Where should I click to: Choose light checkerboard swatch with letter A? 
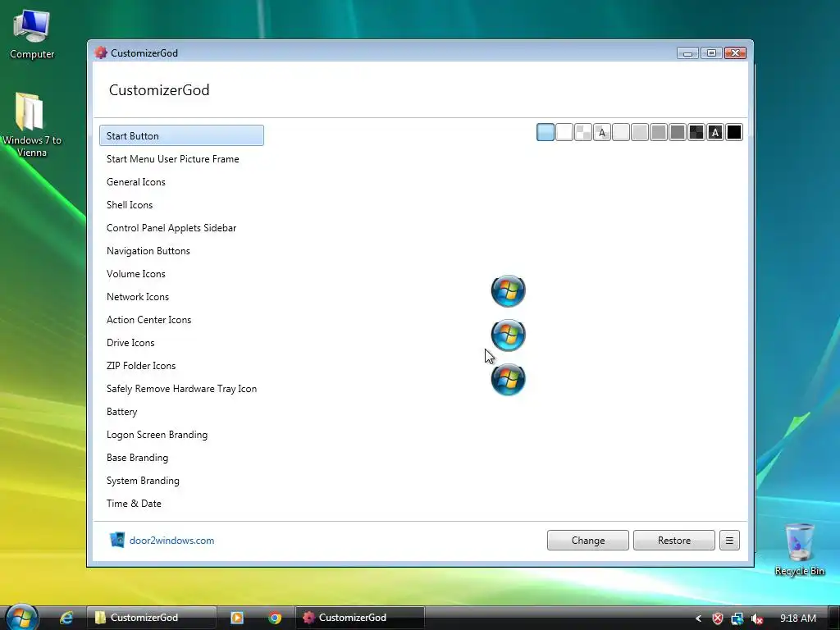point(601,132)
